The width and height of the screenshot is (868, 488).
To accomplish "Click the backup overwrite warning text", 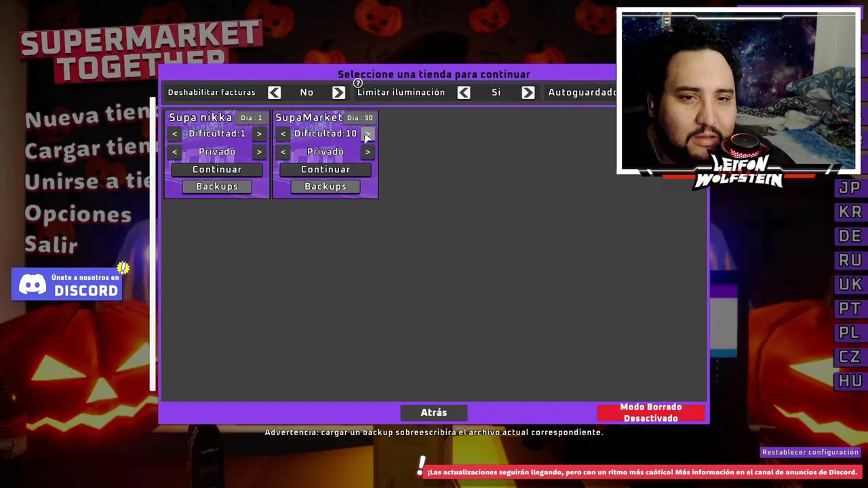I will (x=434, y=432).
